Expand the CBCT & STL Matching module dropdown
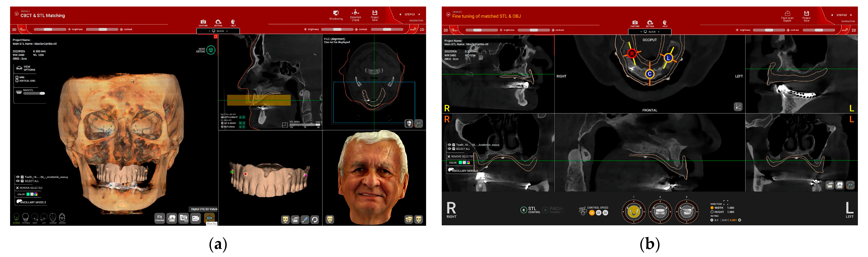Viewport: 868px width, 257px height. 16,14
